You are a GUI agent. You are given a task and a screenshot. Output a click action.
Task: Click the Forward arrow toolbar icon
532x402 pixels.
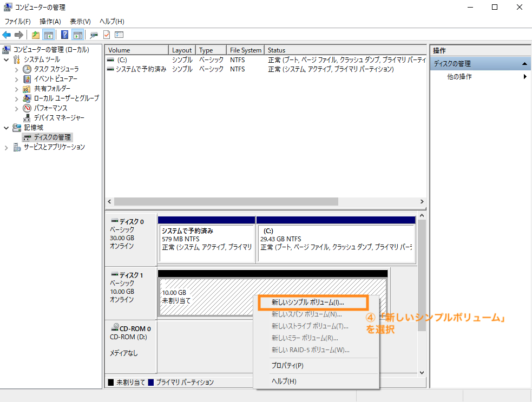[19, 35]
